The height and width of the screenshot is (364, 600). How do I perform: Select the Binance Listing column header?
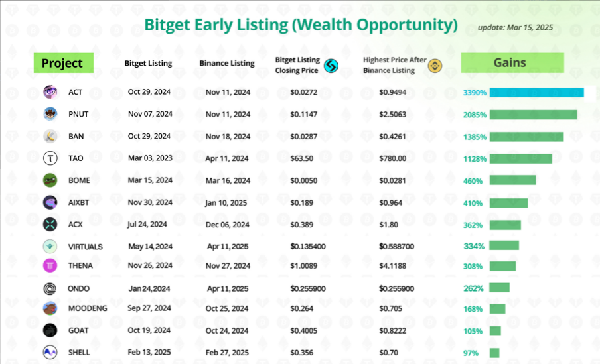[x=226, y=64]
